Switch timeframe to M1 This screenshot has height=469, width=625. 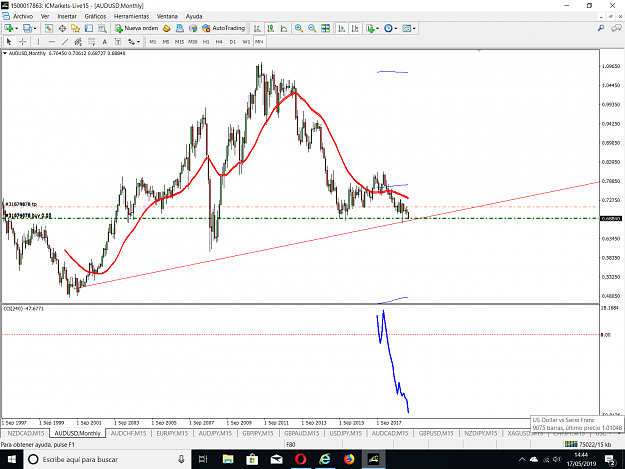[153, 41]
